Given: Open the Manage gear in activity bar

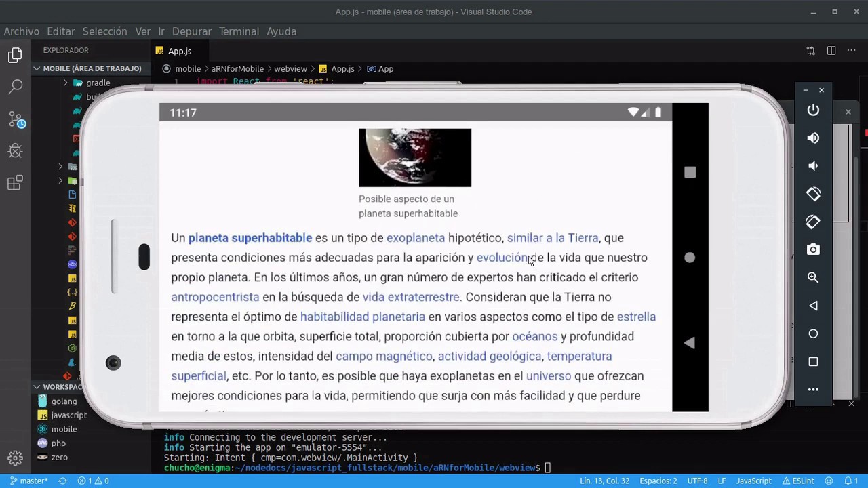Looking at the screenshot, I should [x=15, y=459].
